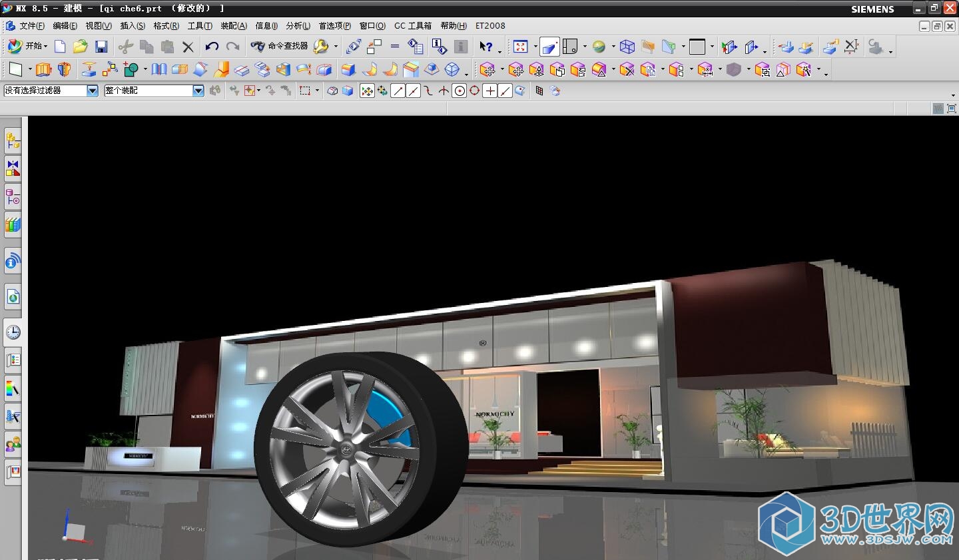Toggle the perspective view icon

pos(549,46)
